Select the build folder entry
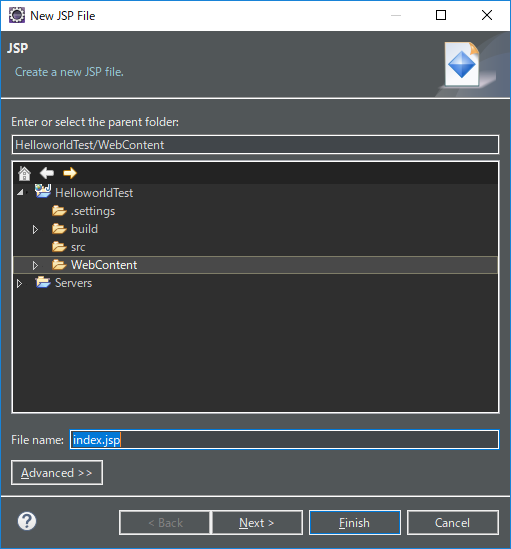 84,229
